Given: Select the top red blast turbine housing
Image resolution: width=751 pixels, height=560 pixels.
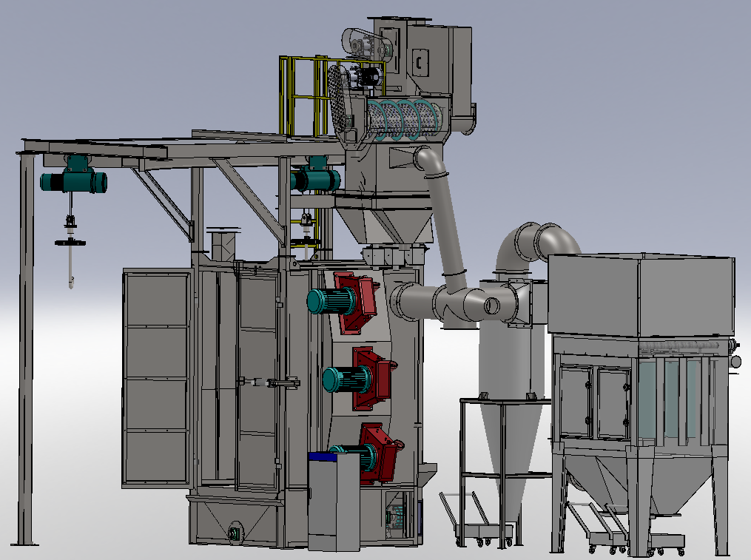Looking at the screenshot, I should coord(355,302).
